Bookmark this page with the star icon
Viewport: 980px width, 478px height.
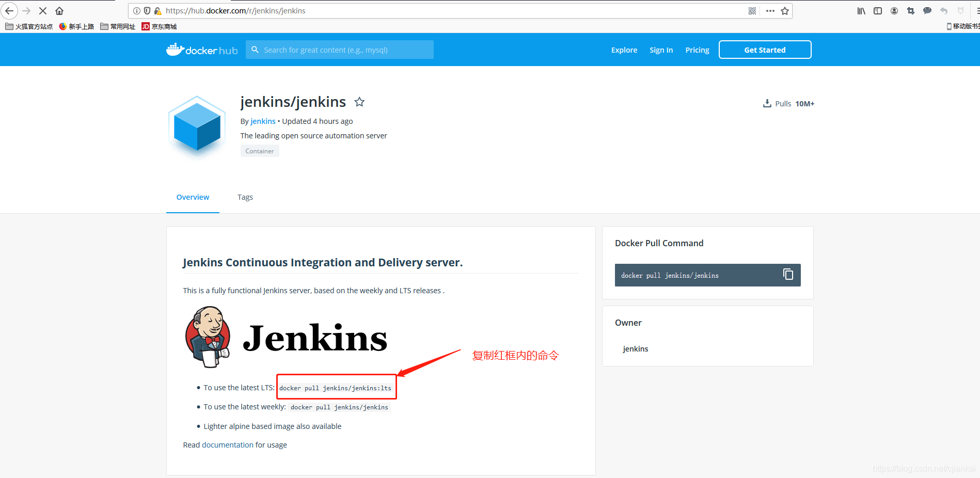pos(785,11)
